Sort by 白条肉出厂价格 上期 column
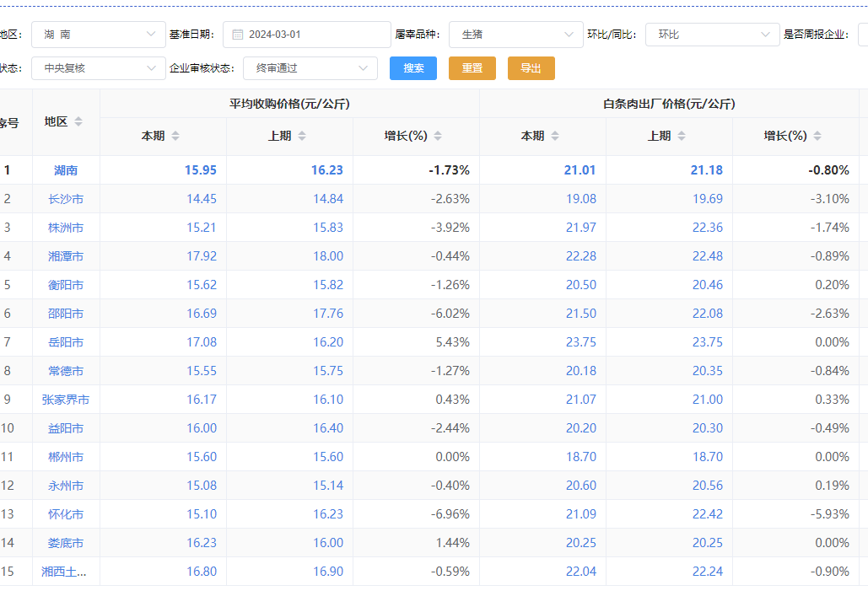868x607 pixels. [681, 136]
